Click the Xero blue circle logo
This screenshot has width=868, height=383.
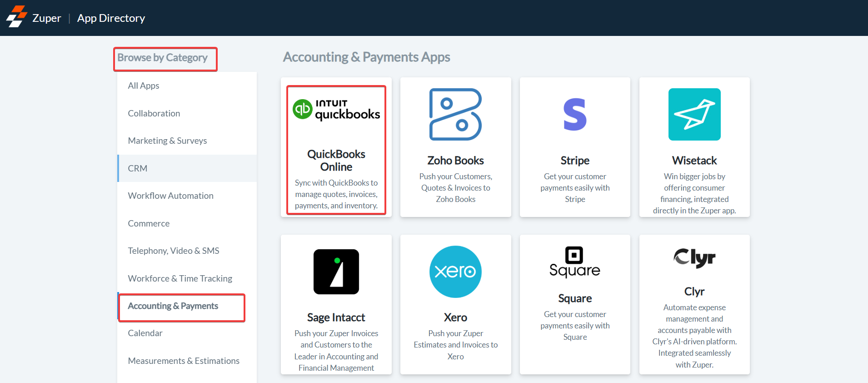coord(455,272)
